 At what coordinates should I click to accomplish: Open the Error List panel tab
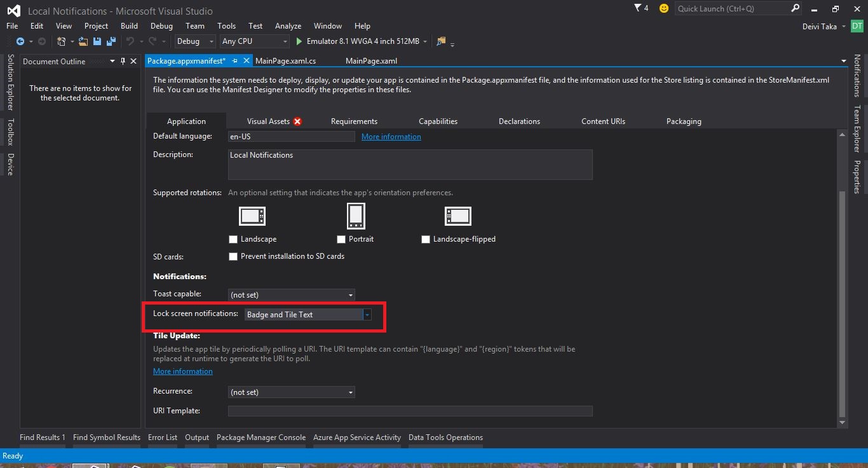tap(163, 437)
